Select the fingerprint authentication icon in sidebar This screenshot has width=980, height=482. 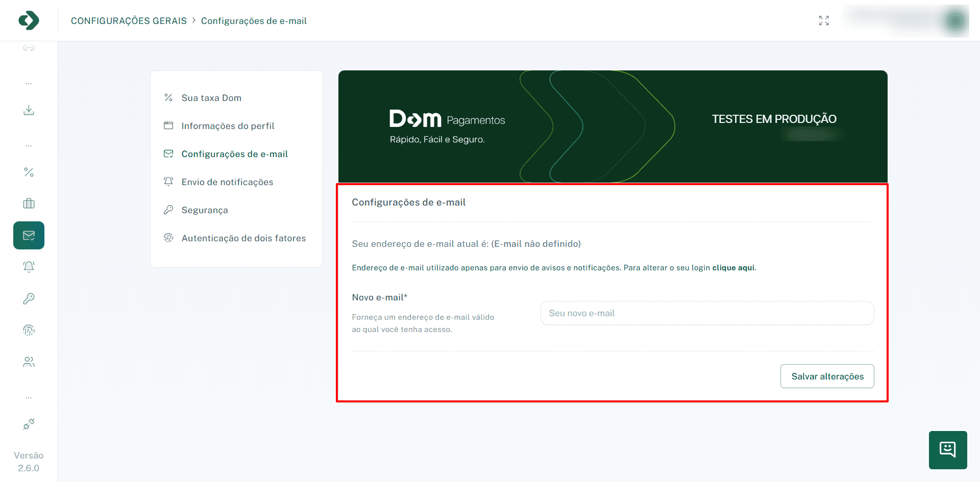29,330
